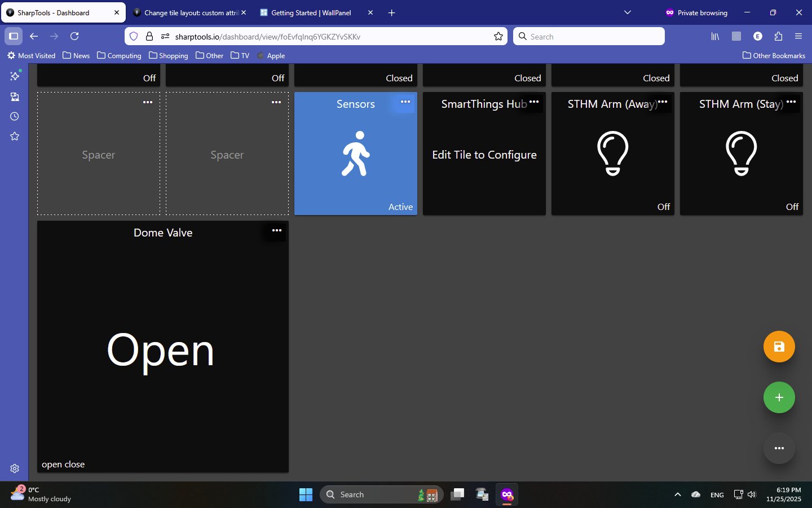Open the Shopping bookmarks folder
Image resolution: width=812 pixels, height=508 pixels.
[x=169, y=55]
